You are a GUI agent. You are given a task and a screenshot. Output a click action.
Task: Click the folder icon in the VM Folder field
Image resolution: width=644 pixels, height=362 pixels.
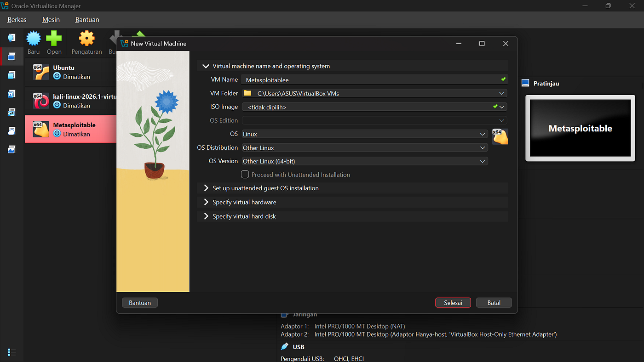point(247,93)
